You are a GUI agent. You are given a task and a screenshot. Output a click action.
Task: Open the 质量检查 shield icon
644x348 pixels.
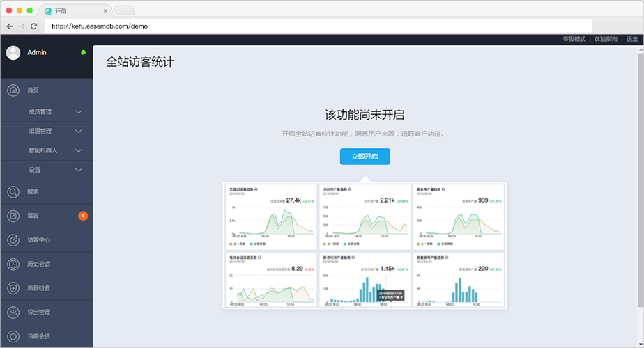click(13, 288)
